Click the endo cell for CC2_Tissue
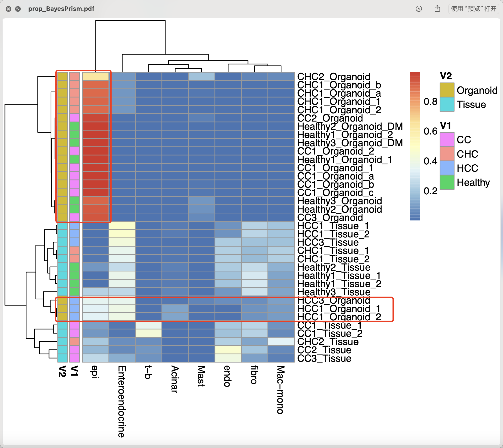503x448 pixels. (228, 350)
